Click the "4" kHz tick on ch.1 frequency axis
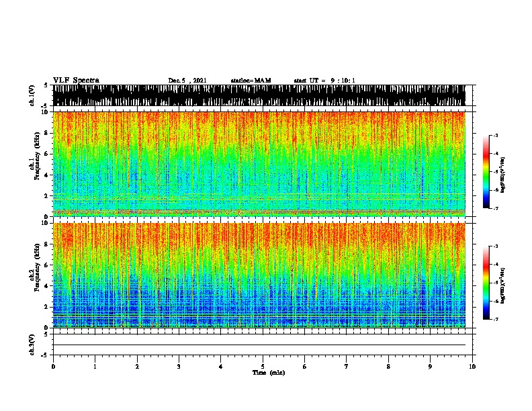This screenshot has width=532, height=411. [x=46, y=175]
